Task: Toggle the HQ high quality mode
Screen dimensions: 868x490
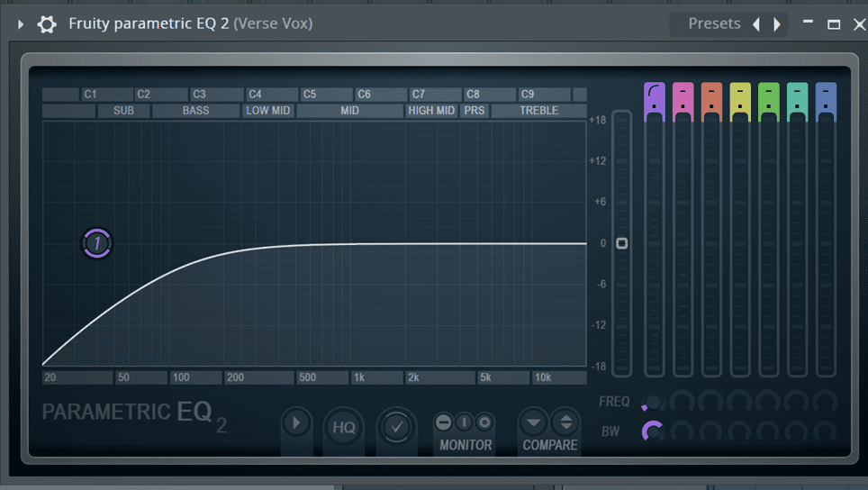Action: tap(344, 427)
